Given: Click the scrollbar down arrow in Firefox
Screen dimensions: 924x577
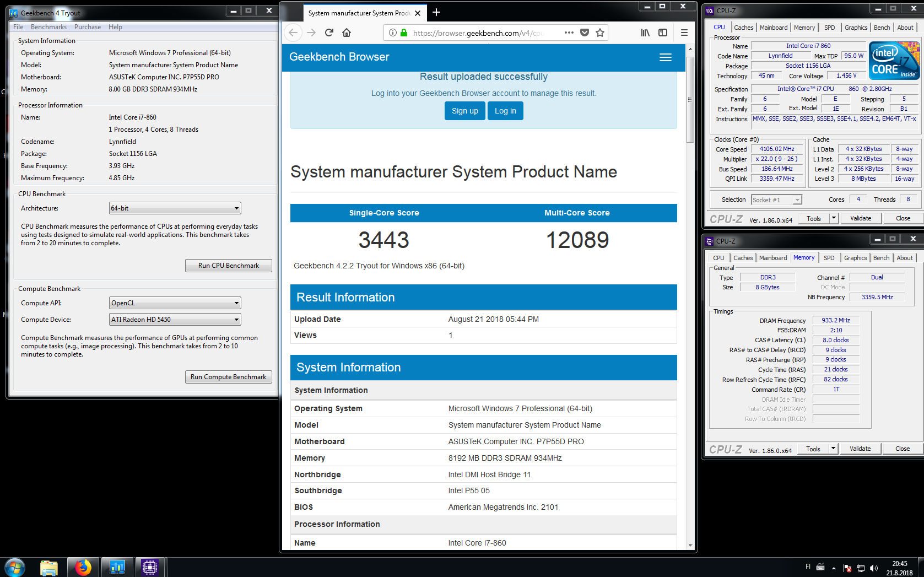Looking at the screenshot, I should click(x=690, y=545).
